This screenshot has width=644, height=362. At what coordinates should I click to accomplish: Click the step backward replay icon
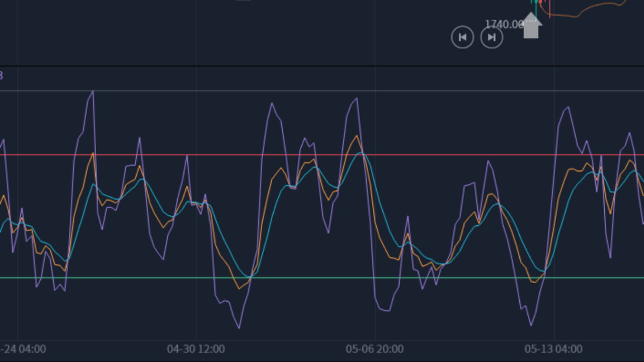(x=462, y=37)
